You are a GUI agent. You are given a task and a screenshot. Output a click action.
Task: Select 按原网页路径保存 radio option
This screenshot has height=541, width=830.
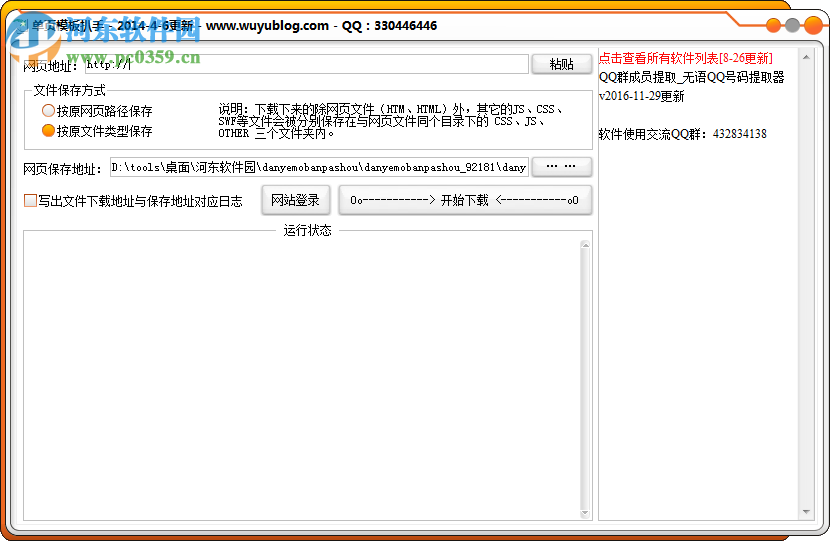(x=97, y=111)
